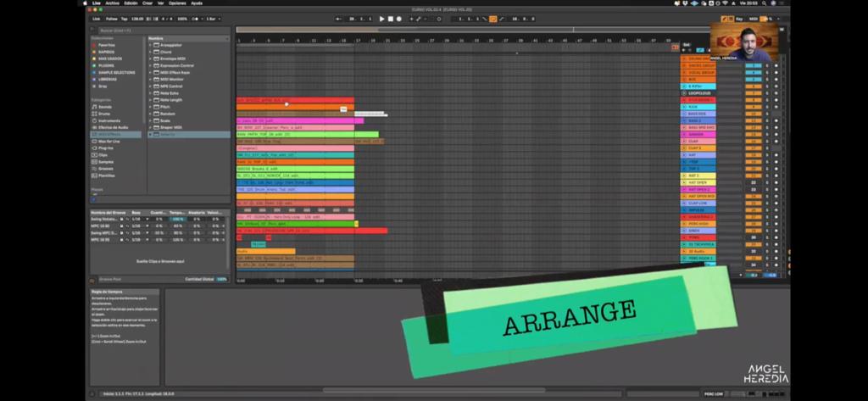Viewport: 868px width, 401px height.
Task: Select the Drums browser category
Action: 105,114
